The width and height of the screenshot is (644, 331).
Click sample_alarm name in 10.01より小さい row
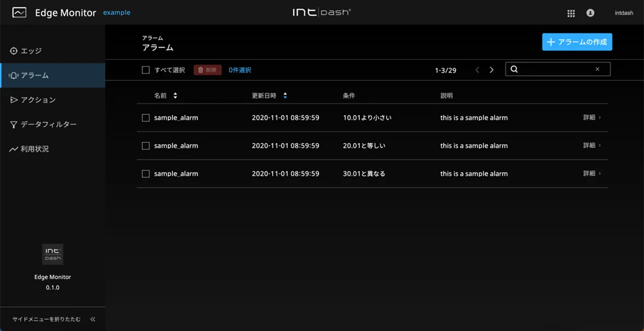click(x=176, y=118)
